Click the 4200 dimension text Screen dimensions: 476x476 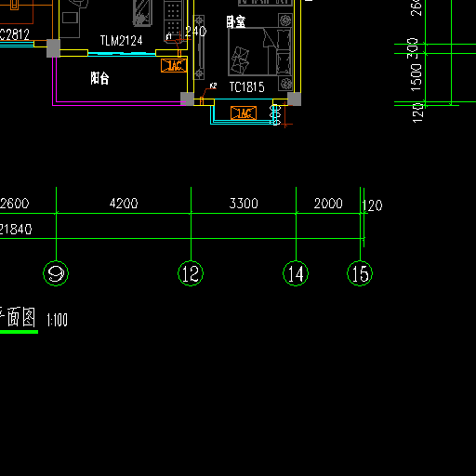[x=124, y=204]
